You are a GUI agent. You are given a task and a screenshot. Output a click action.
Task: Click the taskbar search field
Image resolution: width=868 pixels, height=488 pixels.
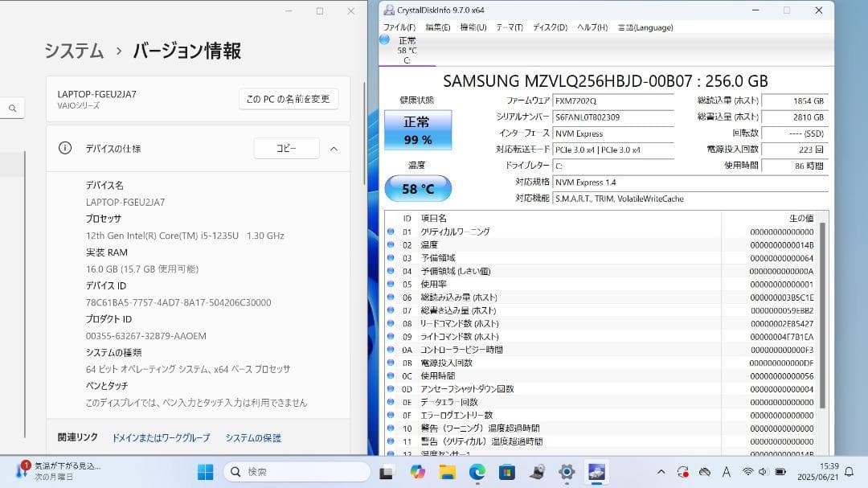tap(297, 473)
